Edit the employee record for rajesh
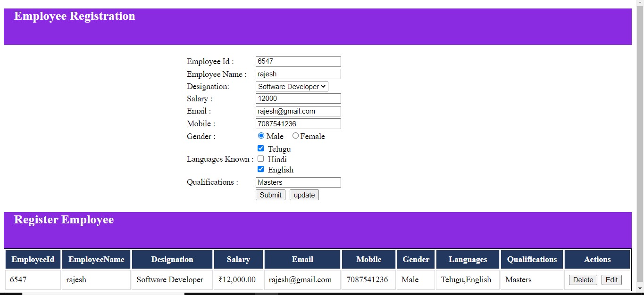This screenshot has width=644, height=295. (x=611, y=279)
